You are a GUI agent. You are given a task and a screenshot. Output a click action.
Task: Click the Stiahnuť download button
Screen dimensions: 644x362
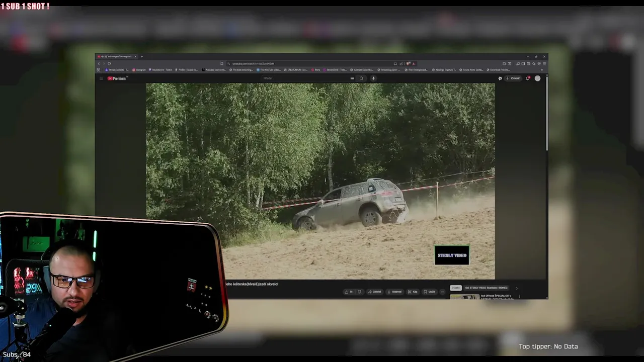tap(395, 292)
